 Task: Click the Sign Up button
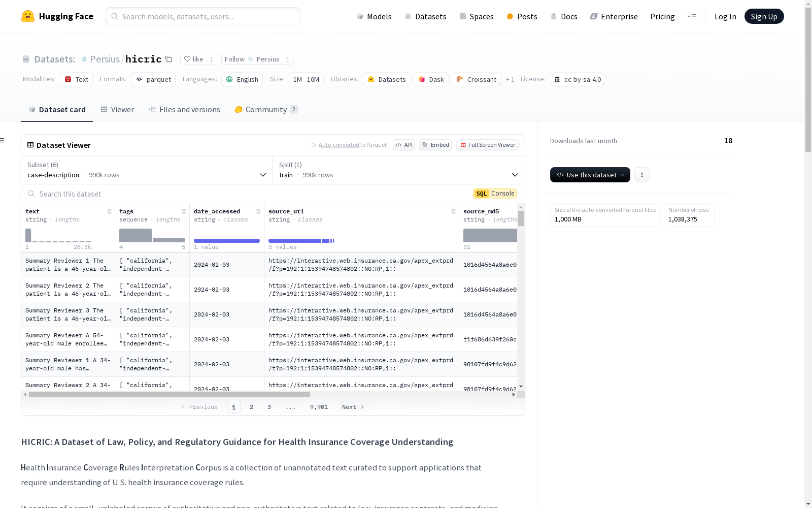pyautogui.click(x=764, y=16)
